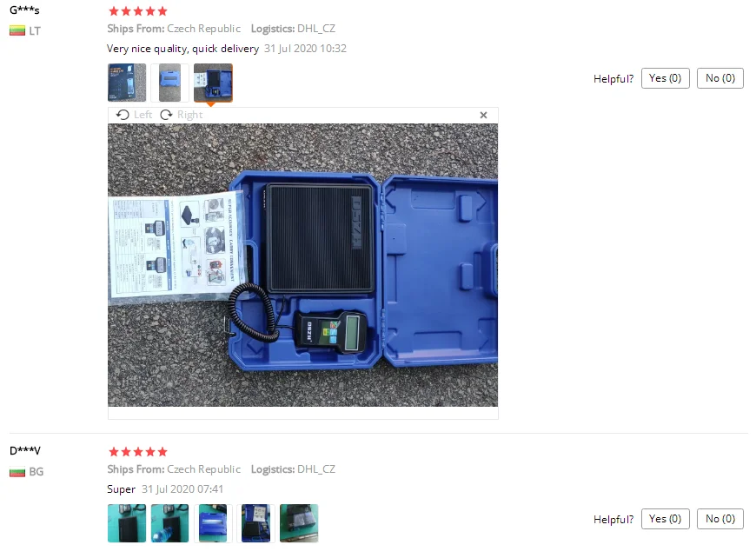Open first photo in D***V's review

coord(127,523)
